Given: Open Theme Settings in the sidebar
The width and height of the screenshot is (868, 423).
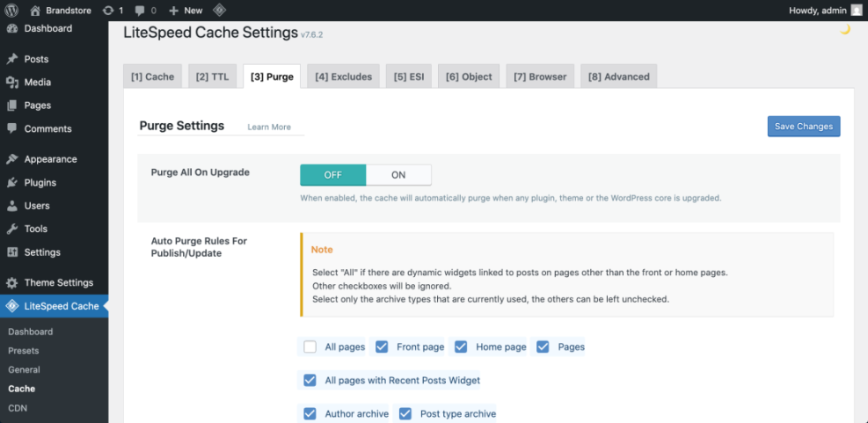Looking at the screenshot, I should click(x=59, y=283).
